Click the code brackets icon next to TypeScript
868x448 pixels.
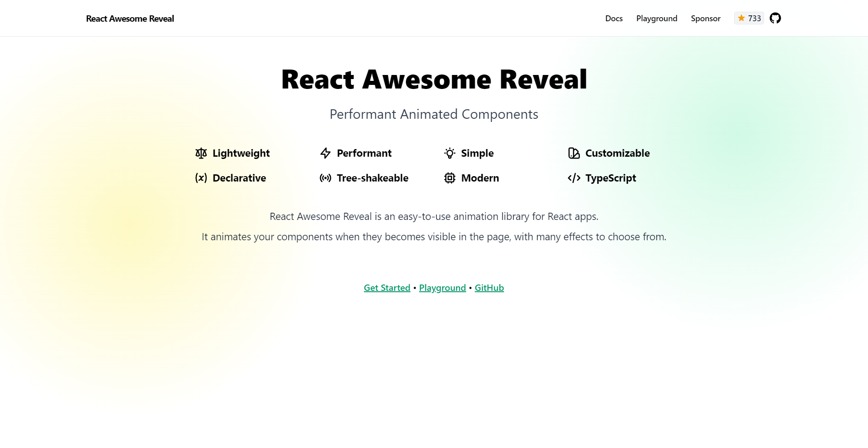pyautogui.click(x=574, y=178)
